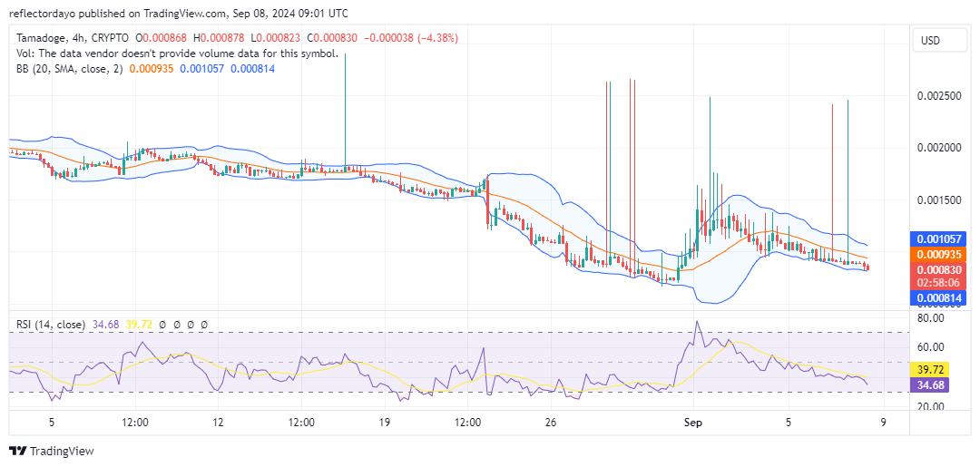Click the RSI (14, close) indicator label

50,325
